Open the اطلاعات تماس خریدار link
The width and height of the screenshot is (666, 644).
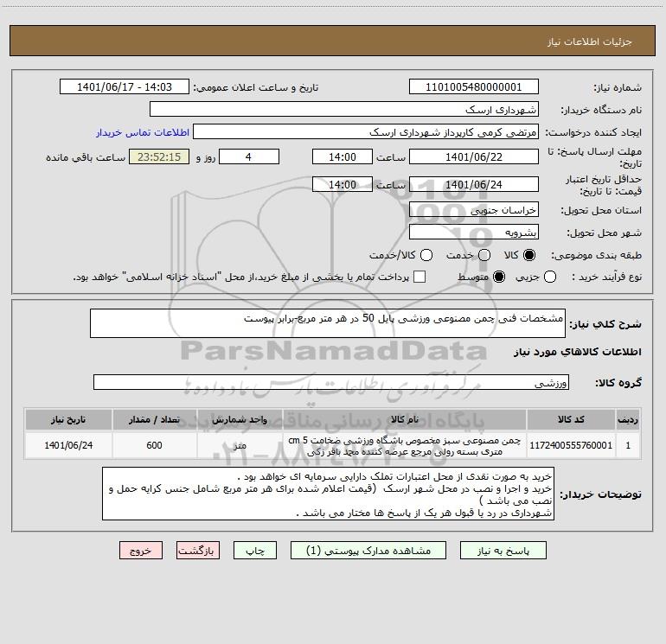(143, 132)
